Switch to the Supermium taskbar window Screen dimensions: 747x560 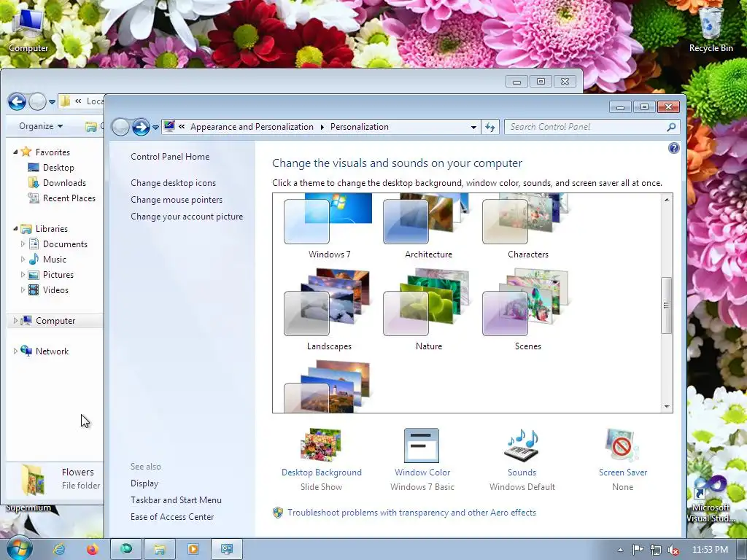[126, 549]
